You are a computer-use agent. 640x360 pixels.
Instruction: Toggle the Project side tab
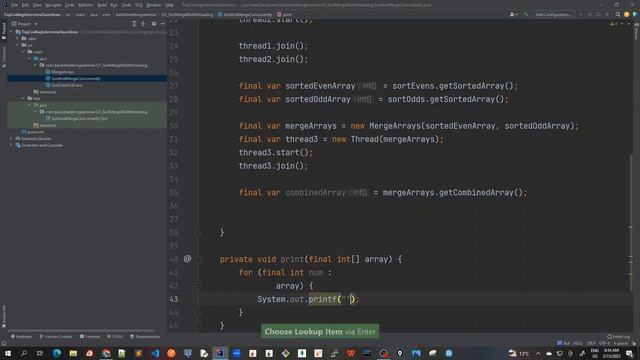click(x=4, y=31)
